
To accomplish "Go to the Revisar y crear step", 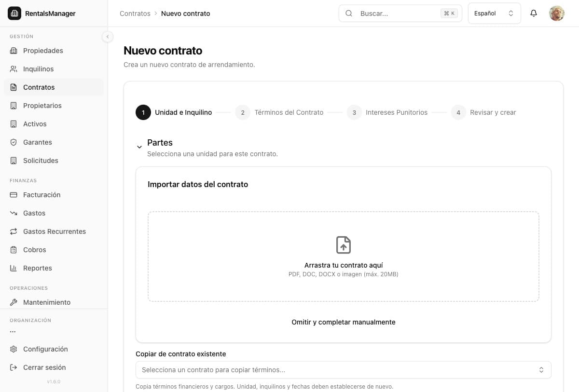I will pyautogui.click(x=493, y=112).
